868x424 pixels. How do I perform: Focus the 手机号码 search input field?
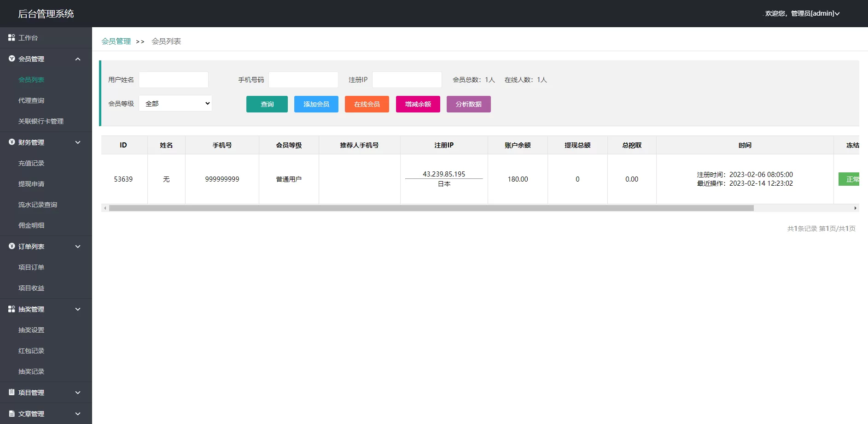[303, 80]
